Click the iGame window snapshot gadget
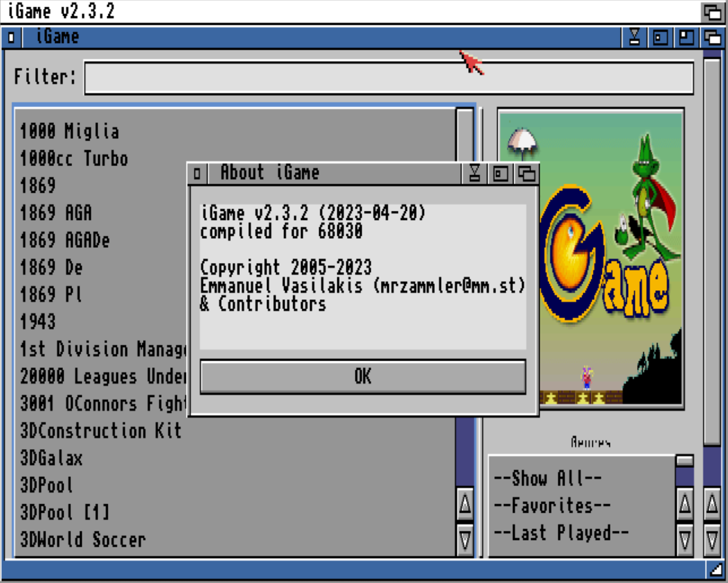 (x=660, y=38)
